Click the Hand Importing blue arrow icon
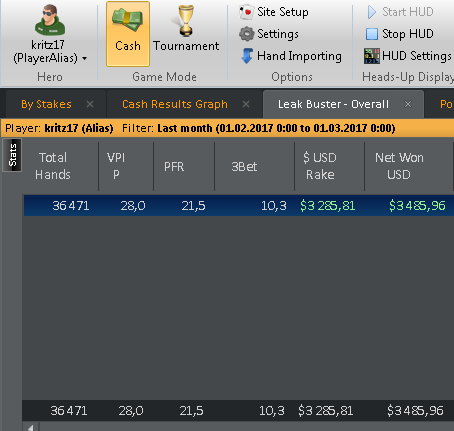The image size is (454, 431). (247, 56)
